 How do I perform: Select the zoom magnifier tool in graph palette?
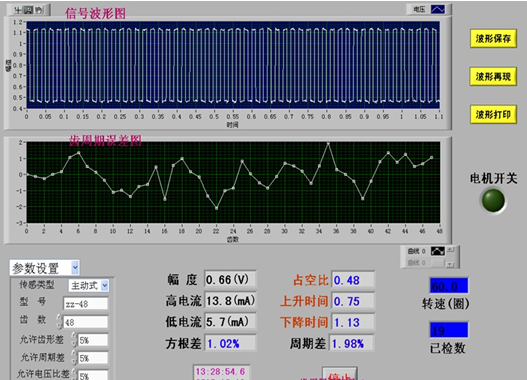pos(28,10)
